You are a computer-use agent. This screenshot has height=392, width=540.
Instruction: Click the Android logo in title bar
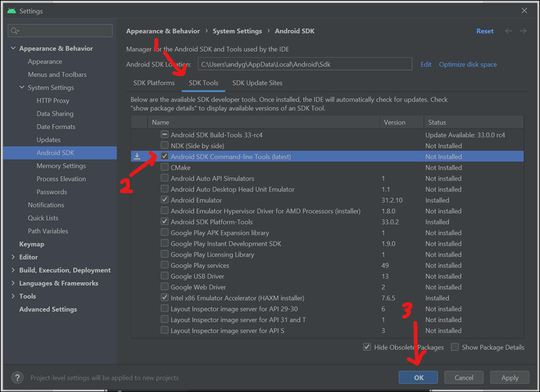click(x=11, y=11)
